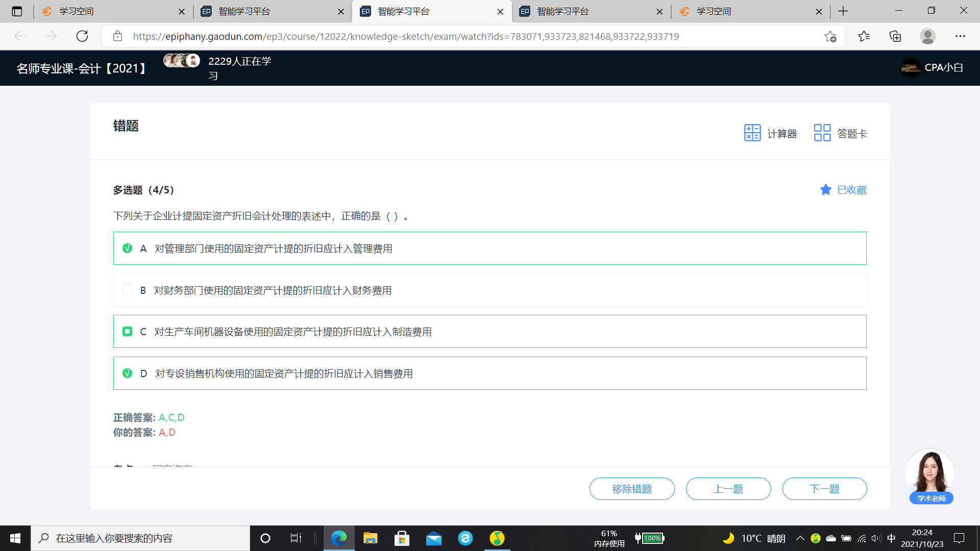Open Cortana circle icon on taskbar
980x551 pixels.
(x=265, y=538)
